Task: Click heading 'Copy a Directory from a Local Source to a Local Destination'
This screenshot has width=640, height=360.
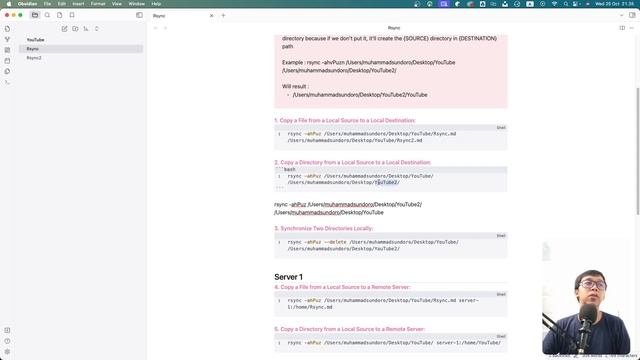Action: [x=353, y=162]
